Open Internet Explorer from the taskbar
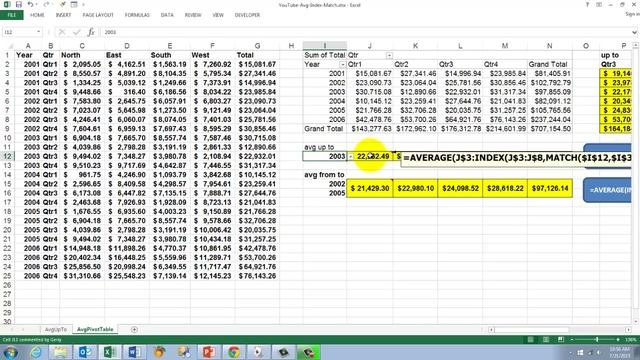 36,352
